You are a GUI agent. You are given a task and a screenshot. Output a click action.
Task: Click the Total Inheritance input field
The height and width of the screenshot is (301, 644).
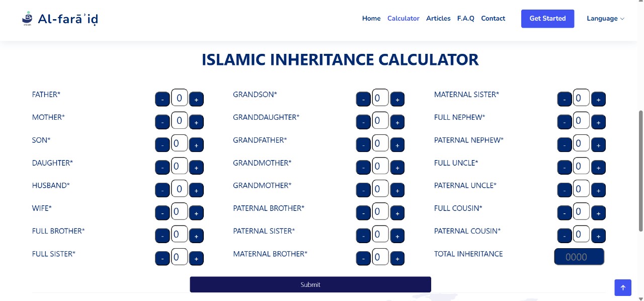click(579, 257)
